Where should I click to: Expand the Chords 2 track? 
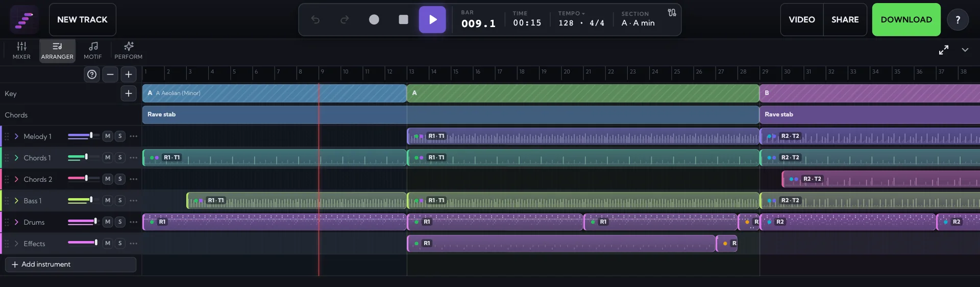[x=16, y=179]
